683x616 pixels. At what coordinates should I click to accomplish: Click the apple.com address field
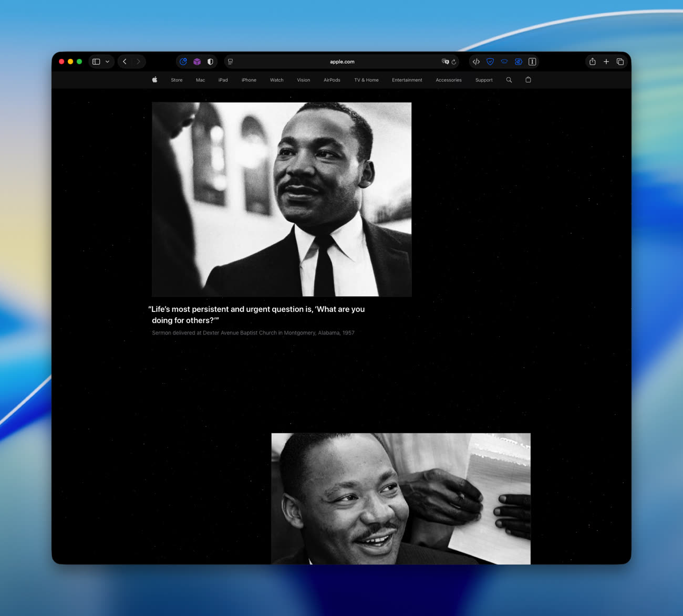click(x=342, y=61)
